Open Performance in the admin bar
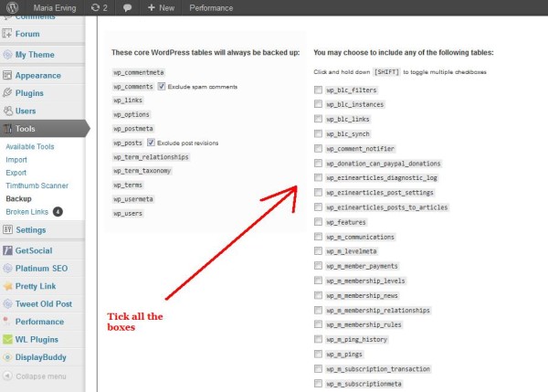This screenshot has height=392, width=548. tap(211, 7)
